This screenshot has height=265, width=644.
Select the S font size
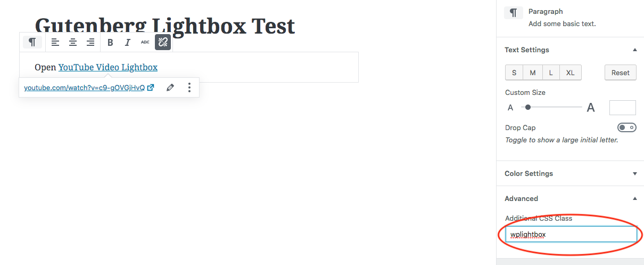click(514, 73)
